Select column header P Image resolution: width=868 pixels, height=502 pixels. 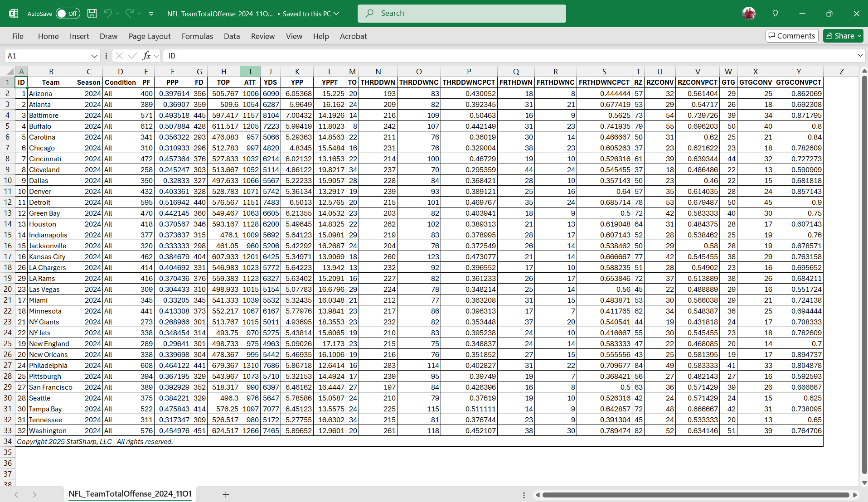(469, 72)
